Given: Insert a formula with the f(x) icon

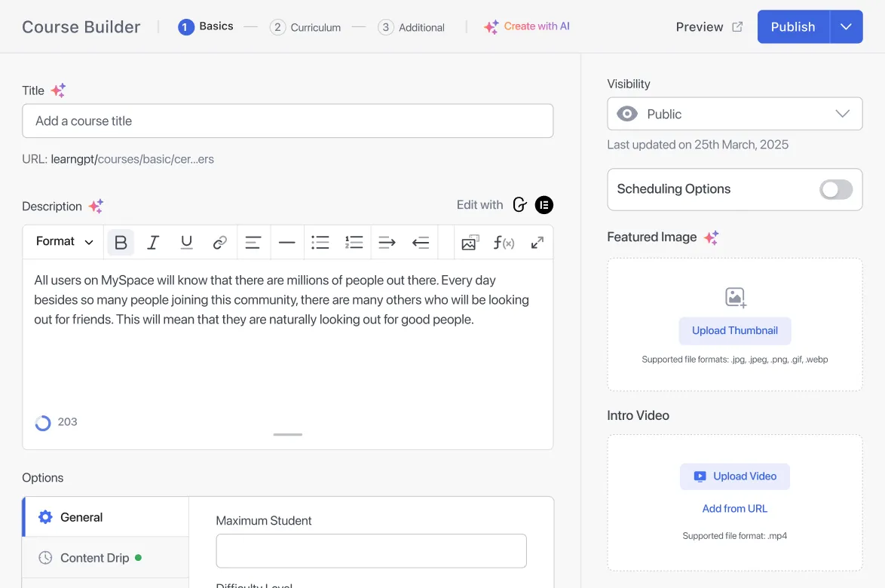Looking at the screenshot, I should click(x=504, y=243).
